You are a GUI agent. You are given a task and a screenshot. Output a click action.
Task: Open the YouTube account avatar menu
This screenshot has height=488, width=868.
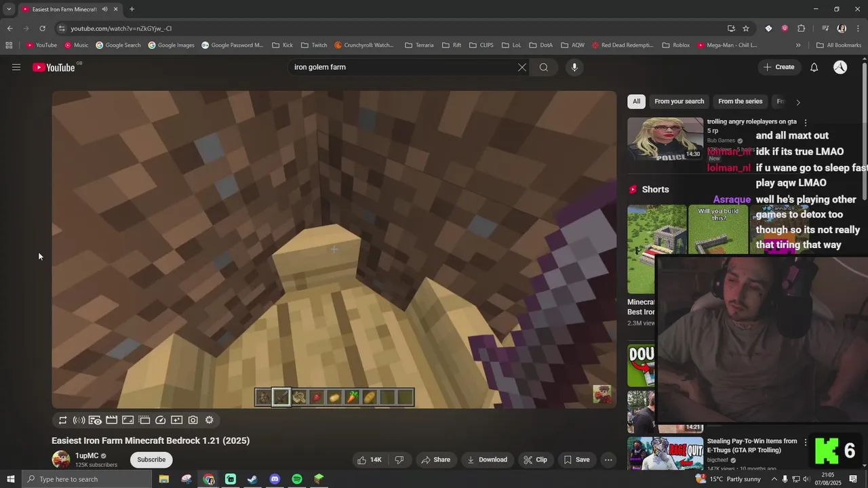click(840, 67)
